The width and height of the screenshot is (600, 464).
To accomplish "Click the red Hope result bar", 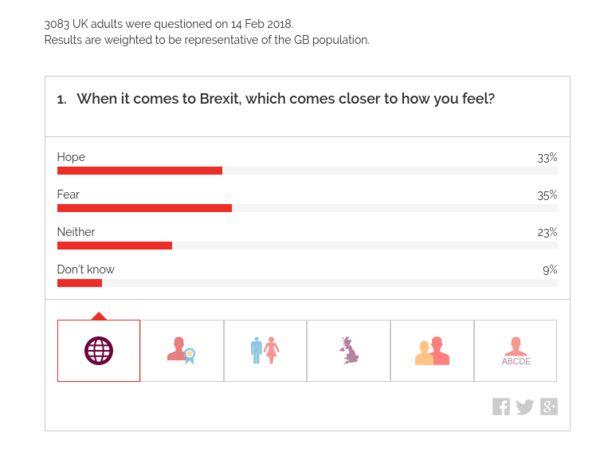I will coord(139,171).
